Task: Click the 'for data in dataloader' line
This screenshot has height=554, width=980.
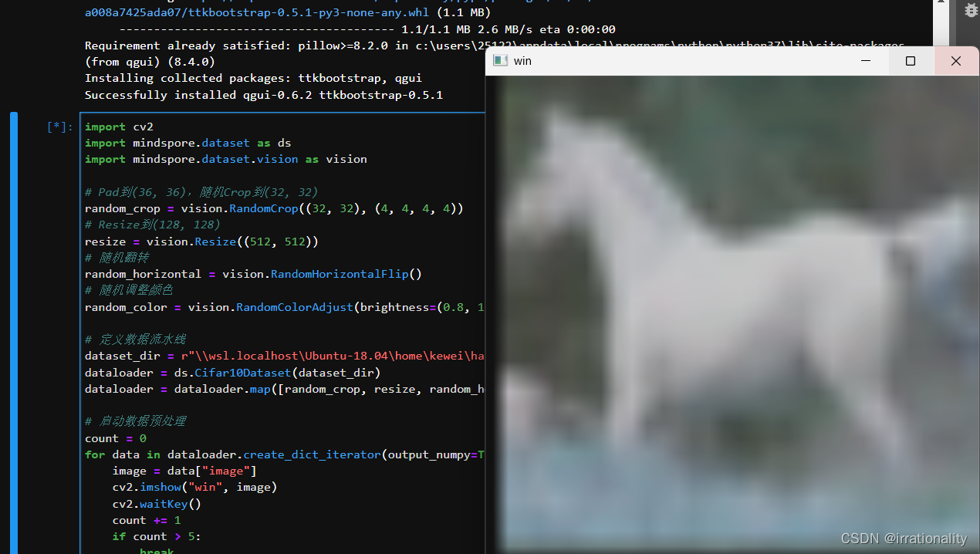Action: pyautogui.click(x=285, y=454)
